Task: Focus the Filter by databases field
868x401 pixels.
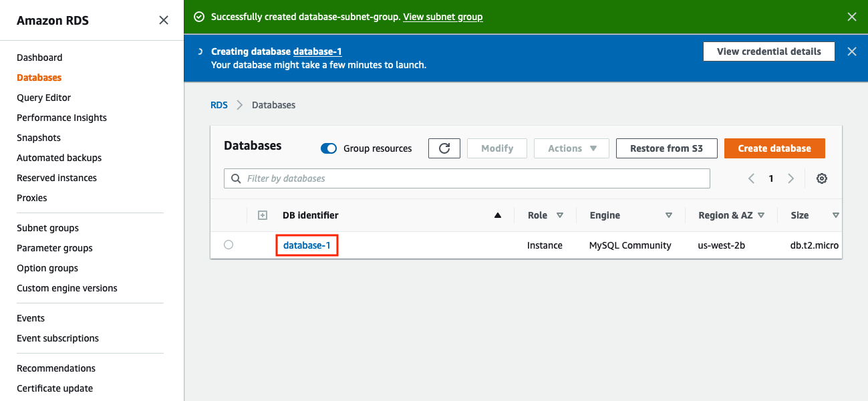Action: (x=467, y=178)
